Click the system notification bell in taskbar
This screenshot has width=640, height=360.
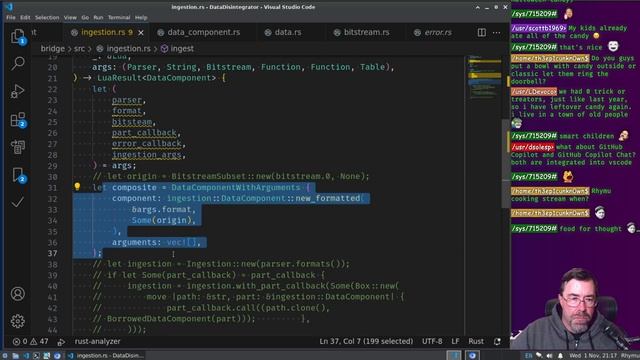[560, 356]
